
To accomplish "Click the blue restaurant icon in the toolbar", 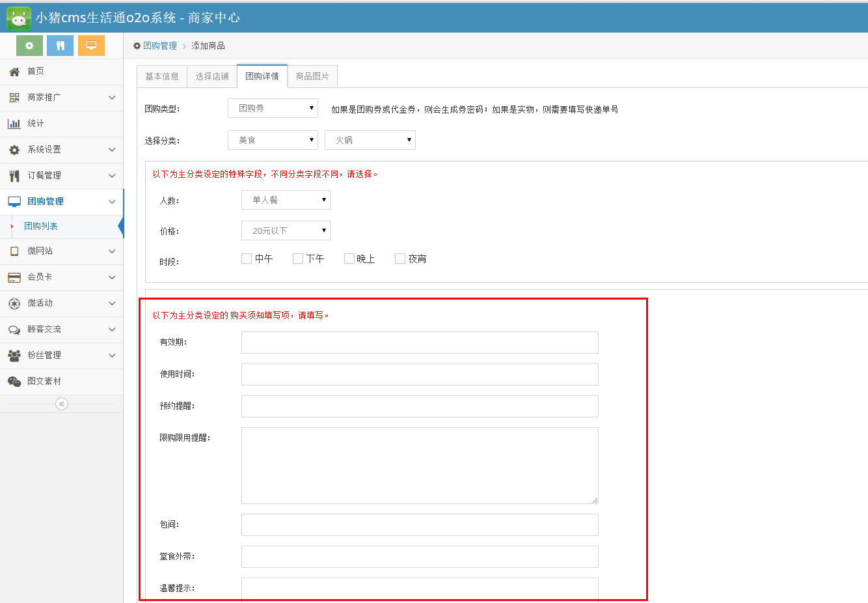I will (60, 46).
